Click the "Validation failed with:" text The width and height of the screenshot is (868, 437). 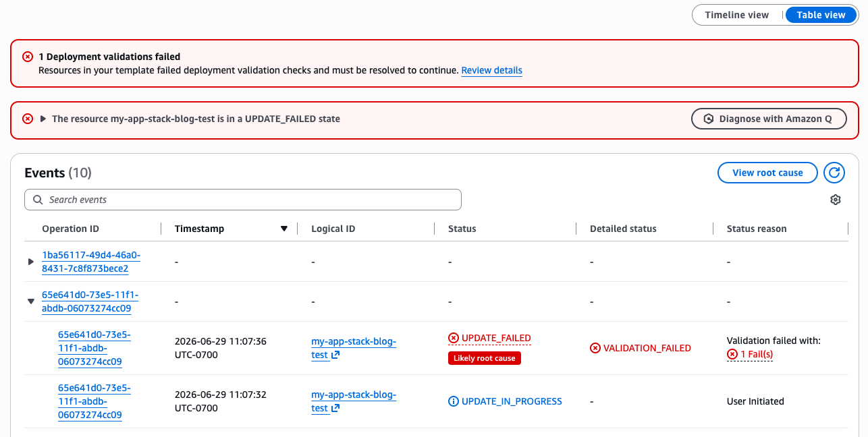[x=774, y=341]
